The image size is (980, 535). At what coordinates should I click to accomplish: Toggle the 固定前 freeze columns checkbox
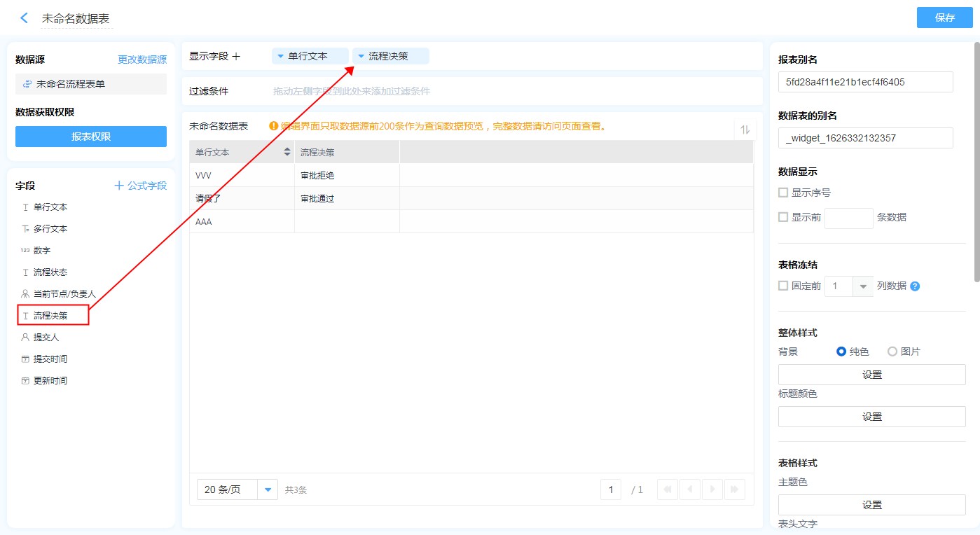coord(783,286)
